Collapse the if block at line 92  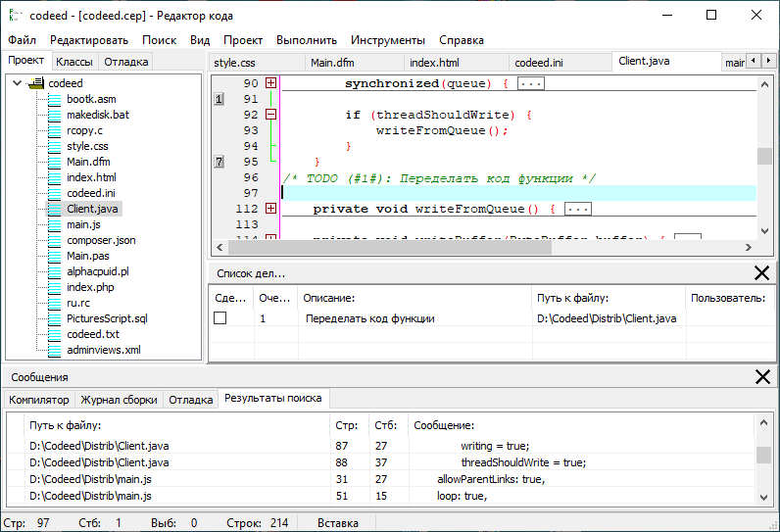click(x=271, y=115)
